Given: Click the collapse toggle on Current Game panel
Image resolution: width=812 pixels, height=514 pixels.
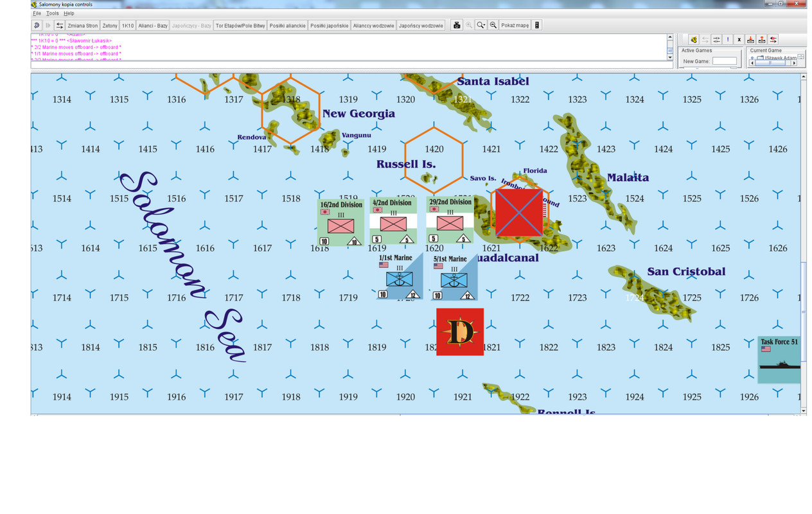Looking at the screenshot, I should pyautogui.click(x=800, y=57).
